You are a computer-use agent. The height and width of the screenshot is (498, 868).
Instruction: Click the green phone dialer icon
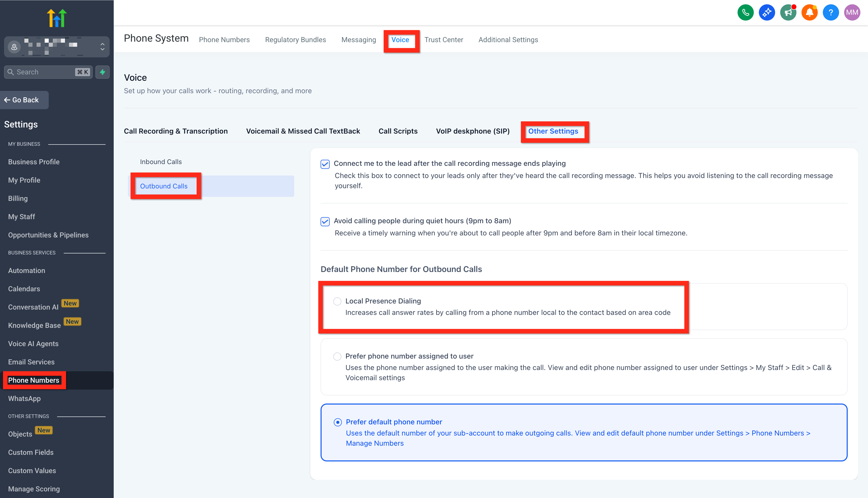tap(745, 13)
